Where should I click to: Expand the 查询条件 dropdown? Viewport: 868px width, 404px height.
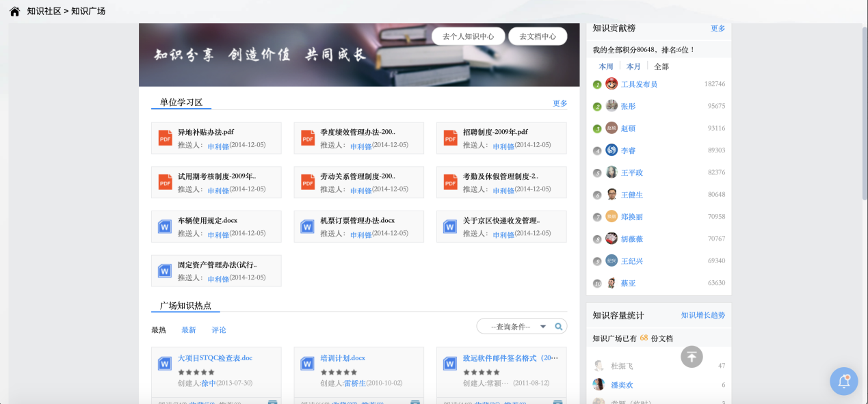[543, 327]
